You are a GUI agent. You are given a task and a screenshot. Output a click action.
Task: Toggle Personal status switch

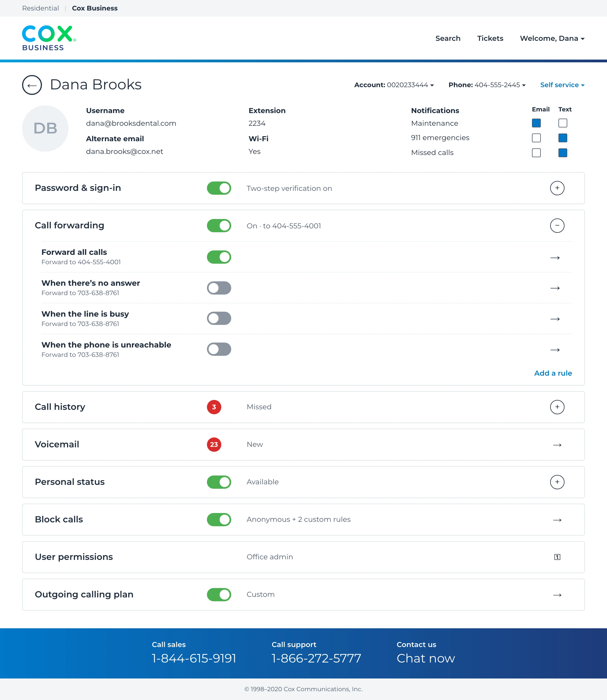pos(219,482)
